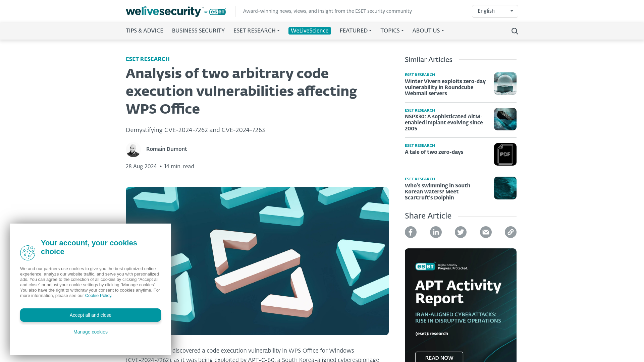
Task: Click the copy link share icon
Action: (x=511, y=232)
